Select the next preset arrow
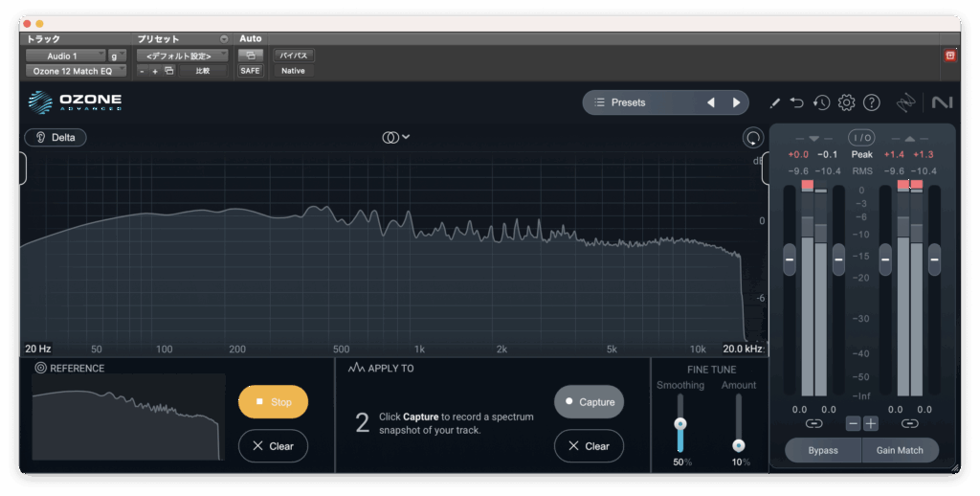This screenshot has width=980, height=496. [736, 102]
